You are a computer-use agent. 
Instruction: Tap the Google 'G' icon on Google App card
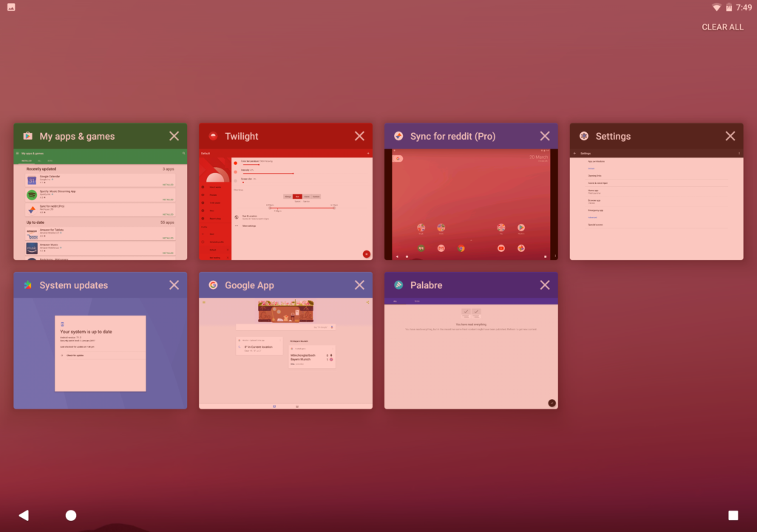[x=213, y=285]
